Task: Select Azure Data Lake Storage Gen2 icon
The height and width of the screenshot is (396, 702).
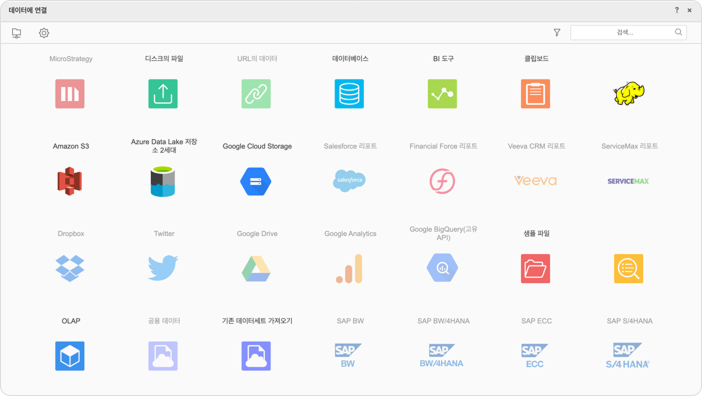Action: 163,181
